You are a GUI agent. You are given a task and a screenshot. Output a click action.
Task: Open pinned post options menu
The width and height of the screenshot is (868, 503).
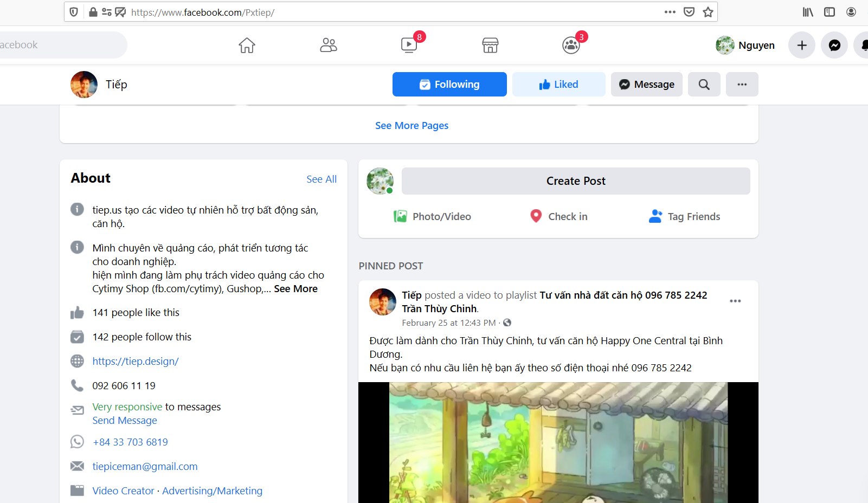tap(735, 301)
